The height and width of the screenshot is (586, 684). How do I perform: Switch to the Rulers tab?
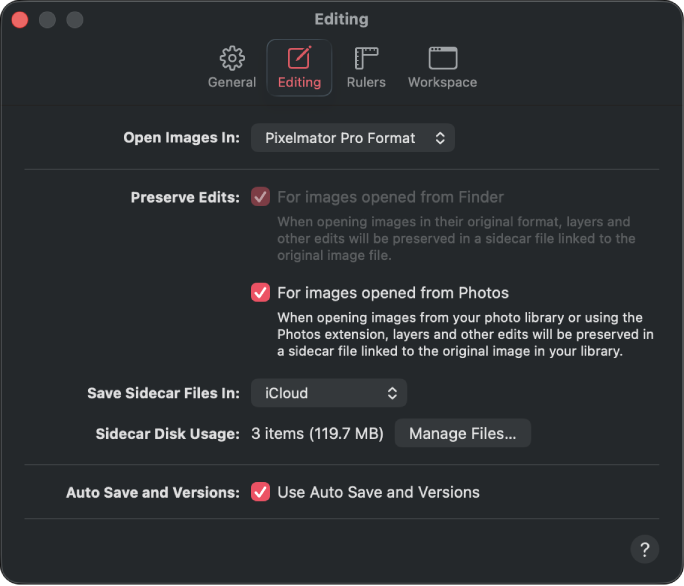tap(366, 67)
